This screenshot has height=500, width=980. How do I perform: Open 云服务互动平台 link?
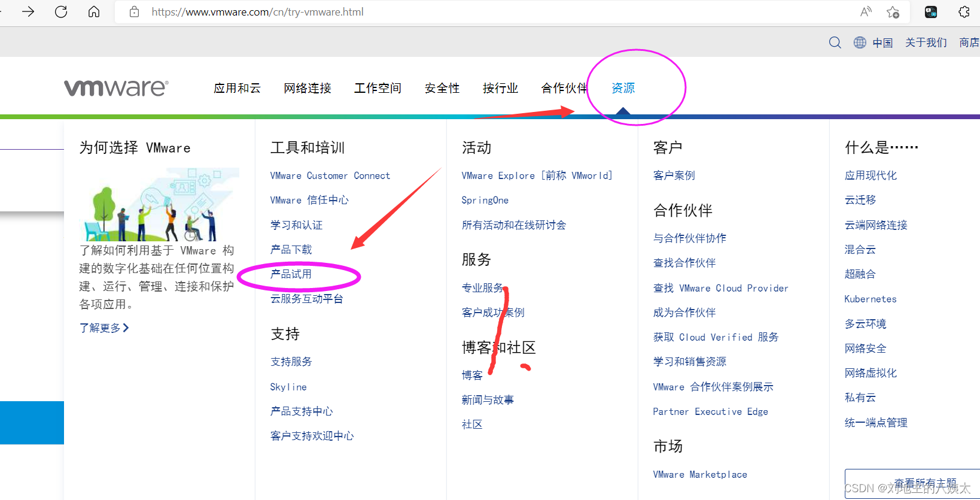pos(306,299)
